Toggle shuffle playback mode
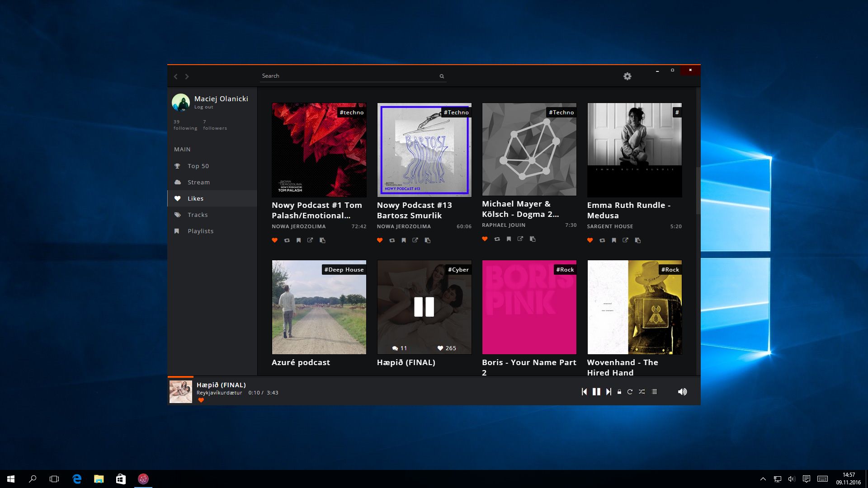868x488 pixels. tap(642, 392)
